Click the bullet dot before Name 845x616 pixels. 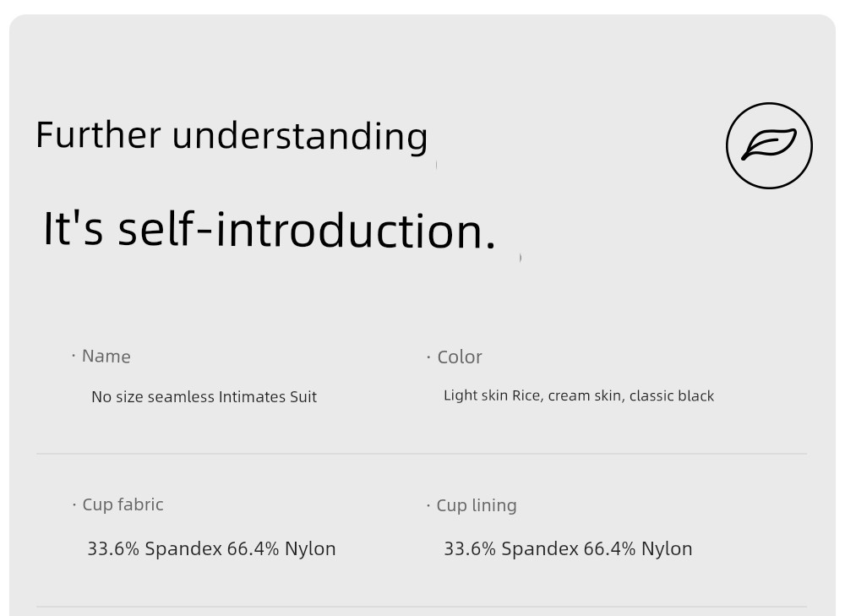[x=74, y=356]
